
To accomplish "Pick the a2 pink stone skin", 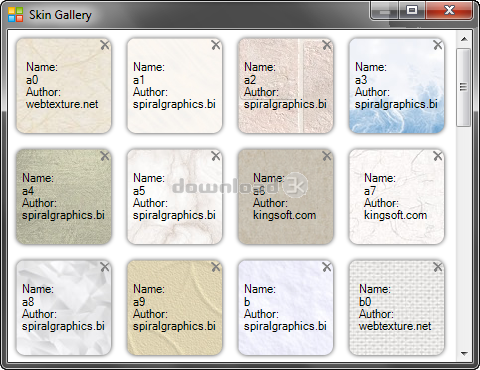I will (286, 86).
